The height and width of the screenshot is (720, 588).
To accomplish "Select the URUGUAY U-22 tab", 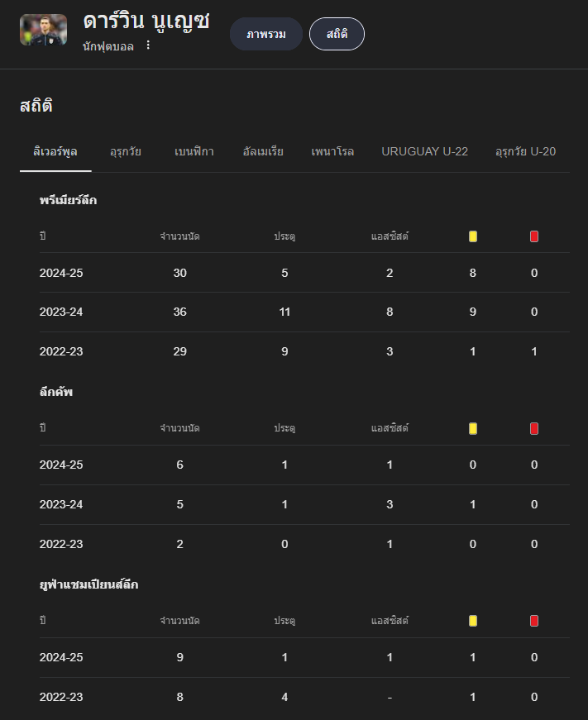I will coord(424,151).
